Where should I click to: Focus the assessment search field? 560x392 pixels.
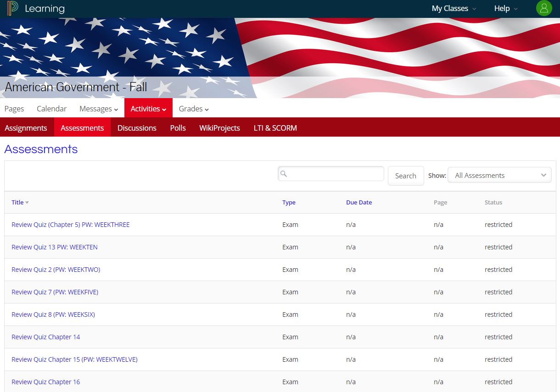coord(331,174)
